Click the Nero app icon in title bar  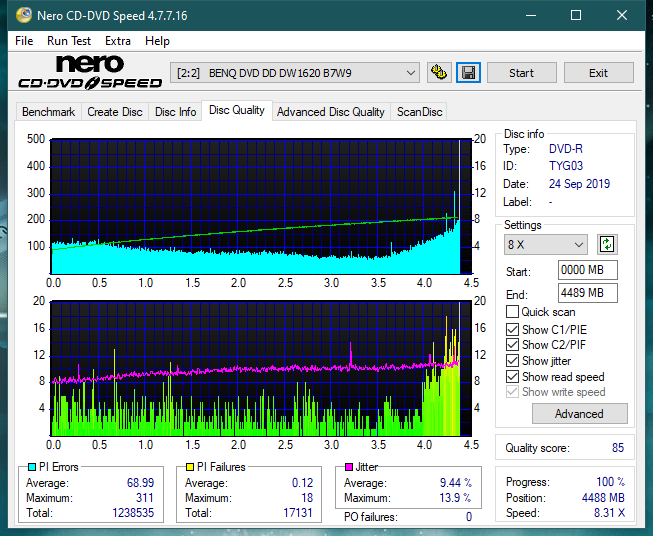(24, 15)
